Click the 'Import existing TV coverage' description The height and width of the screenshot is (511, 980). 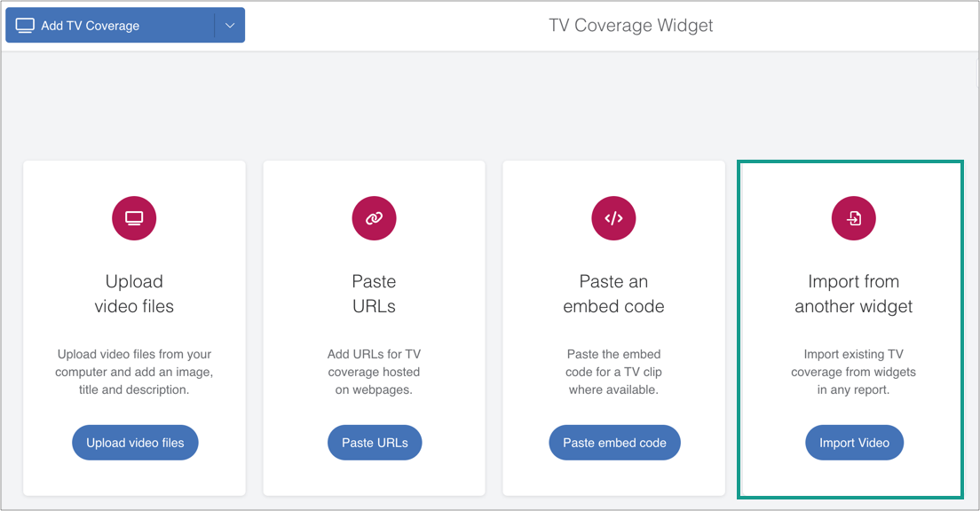point(853,372)
